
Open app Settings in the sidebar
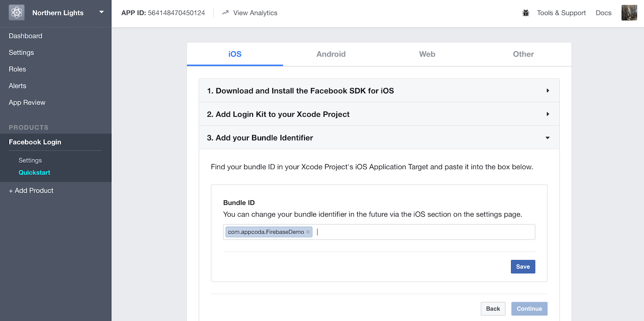21,52
